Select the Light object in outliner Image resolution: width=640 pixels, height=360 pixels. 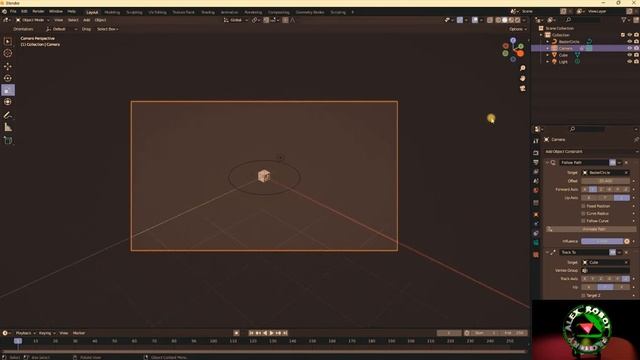pos(563,62)
